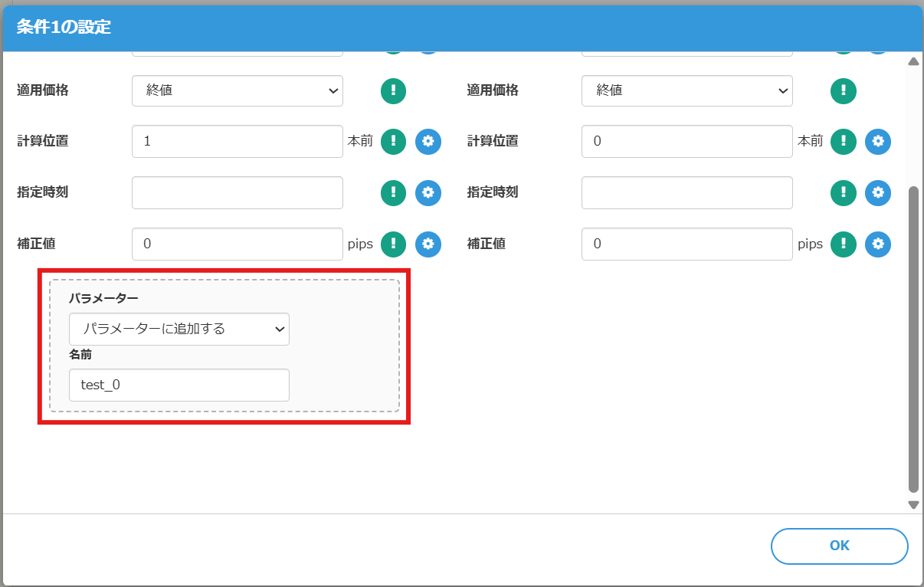Select the right 補正値 input field
The width and height of the screenshot is (924, 587).
[x=686, y=244]
